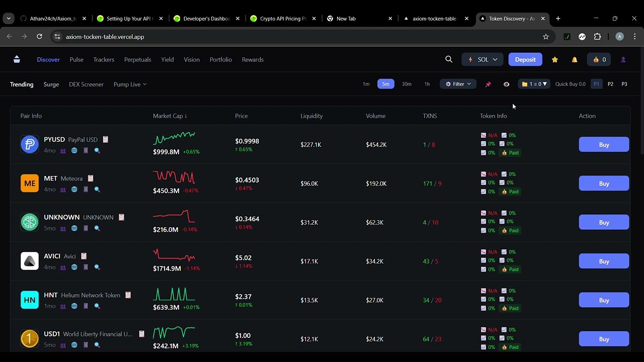Image resolution: width=644 pixels, height=362 pixels.
Task: Click USD1 row globe icon
Action: pyautogui.click(x=74, y=345)
